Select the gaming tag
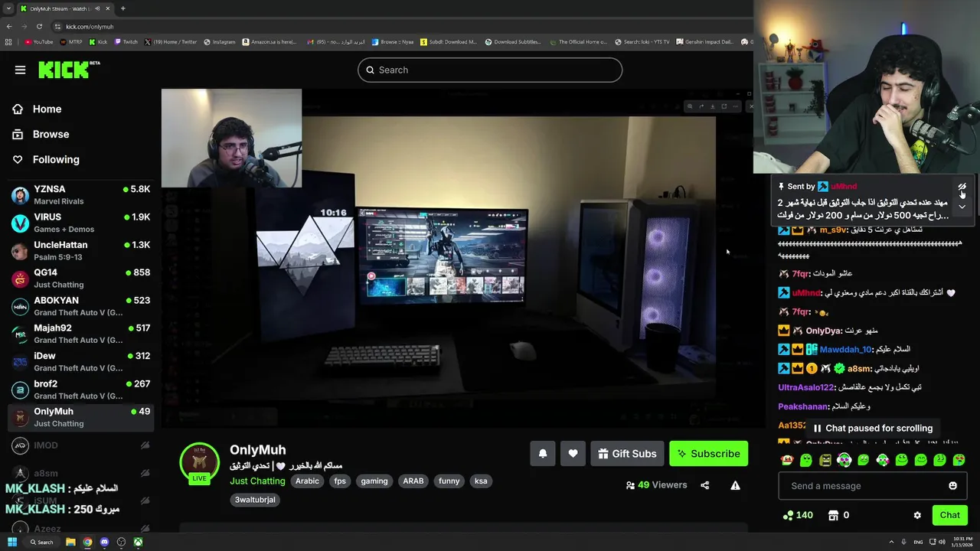 click(x=374, y=481)
